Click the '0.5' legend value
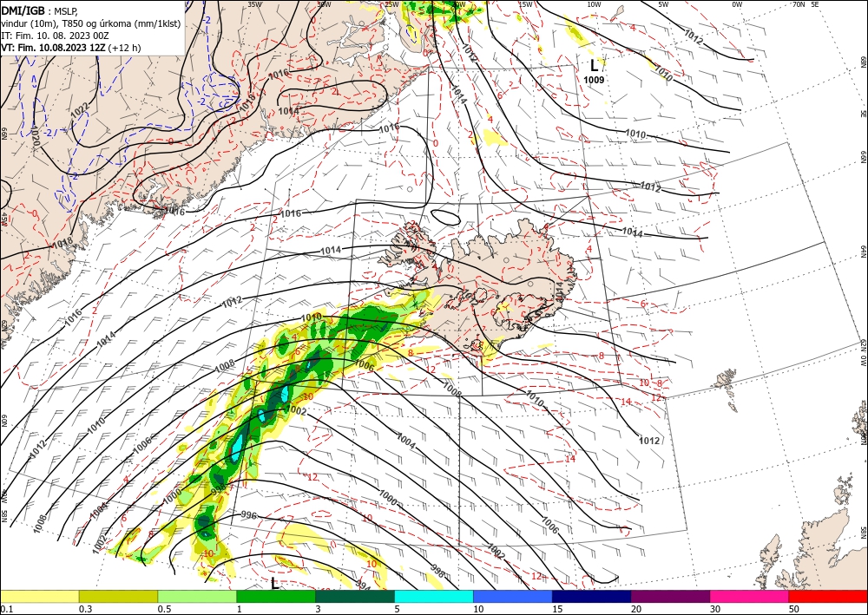868x615 pixels. click(164, 609)
